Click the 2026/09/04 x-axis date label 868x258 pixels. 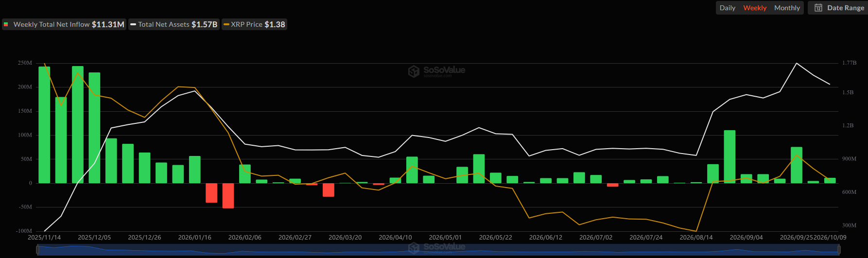click(x=746, y=238)
